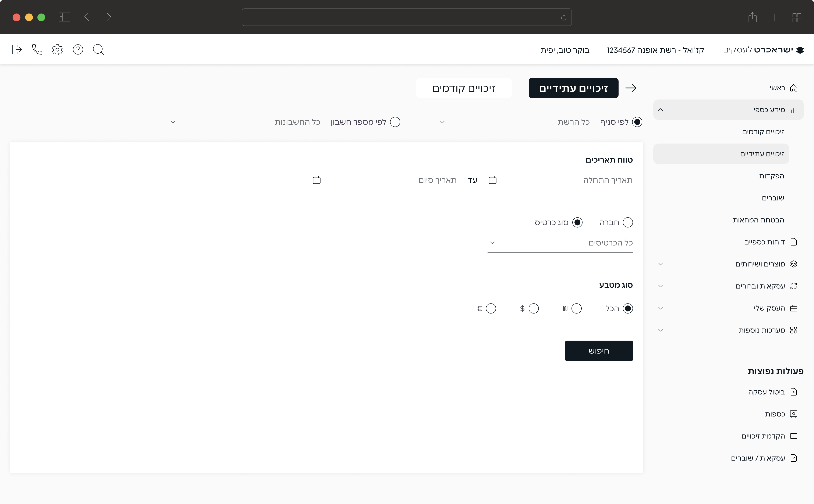Open הפקדות in sidebar menu
Screen dimensions: 814x504
tap(772, 176)
